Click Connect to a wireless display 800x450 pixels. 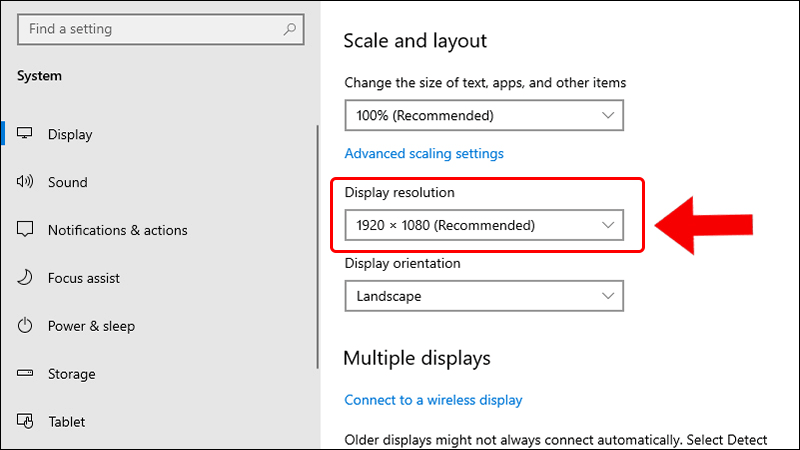pos(433,400)
